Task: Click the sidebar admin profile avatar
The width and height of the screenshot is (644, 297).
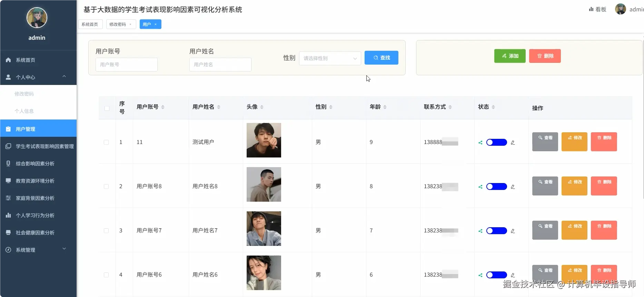Action: coord(37,18)
